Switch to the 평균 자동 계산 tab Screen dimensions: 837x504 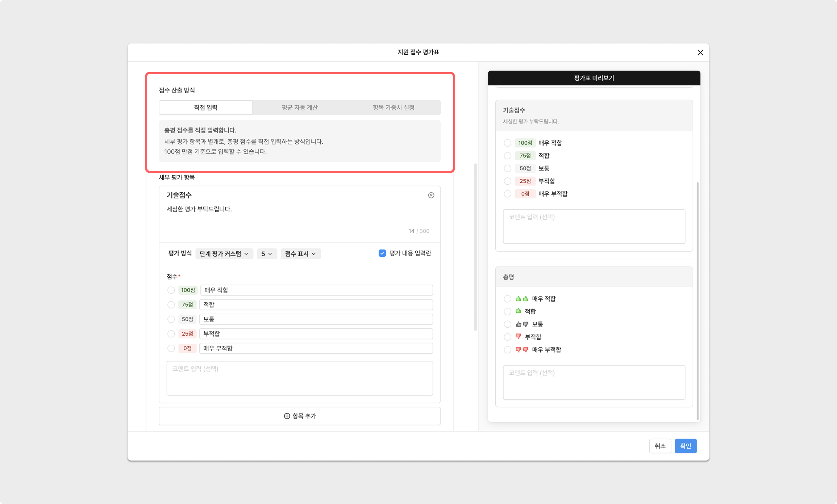click(299, 108)
